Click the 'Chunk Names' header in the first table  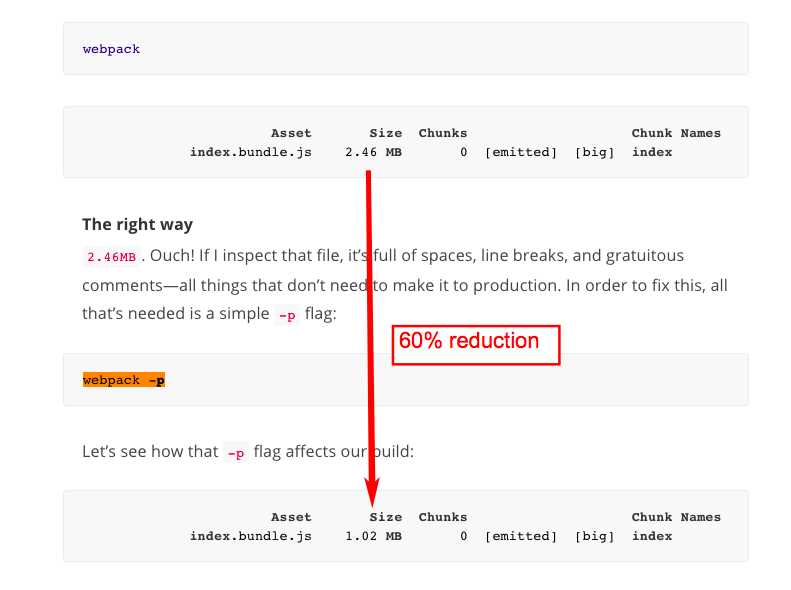point(676,133)
